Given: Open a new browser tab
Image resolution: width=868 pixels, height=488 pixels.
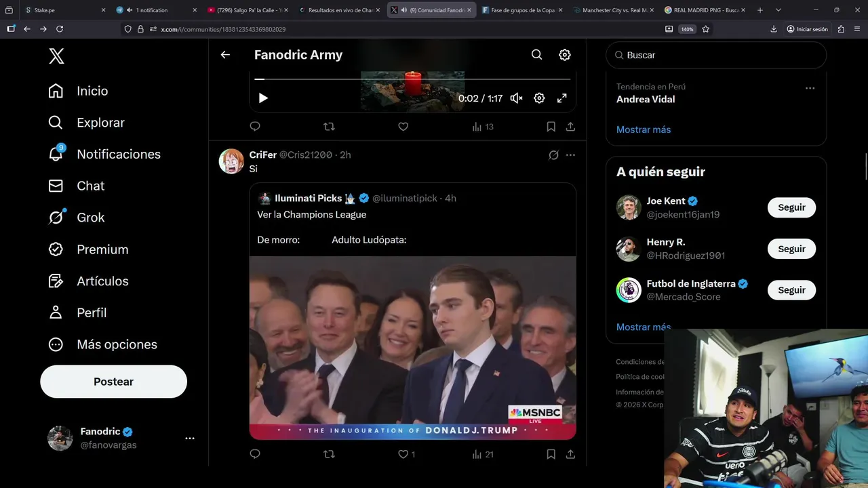Looking at the screenshot, I should (x=759, y=10).
